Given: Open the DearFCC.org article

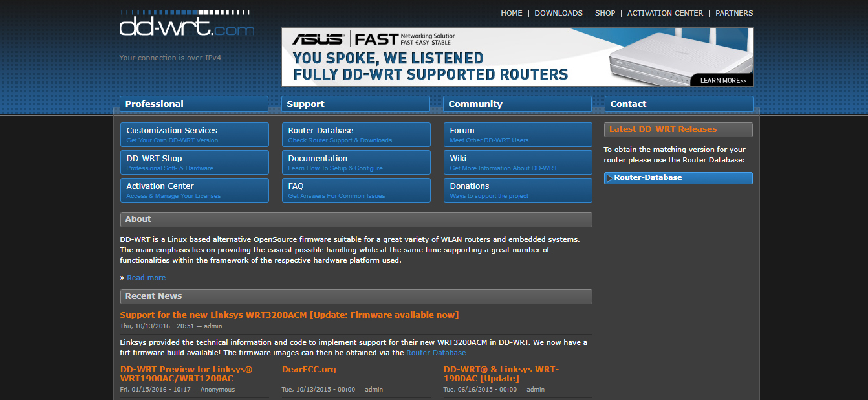Looking at the screenshot, I should coord(309,370).
